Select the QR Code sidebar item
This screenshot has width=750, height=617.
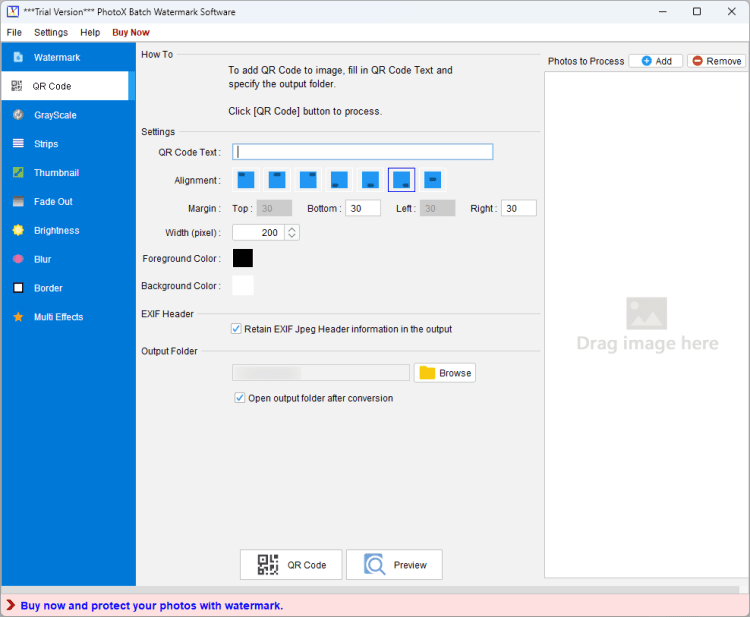(65, 86)
